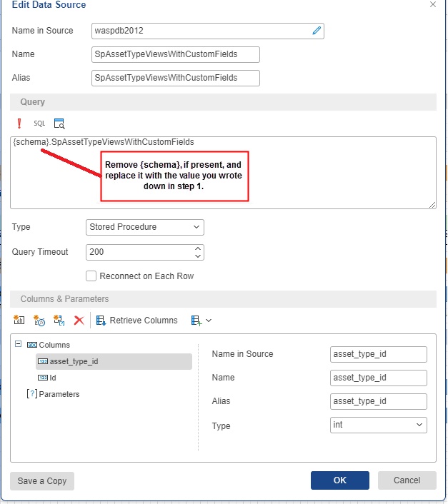This screenshot has height=504, width=448.
Task: Click the New Parameter icon
Action: [59, 321]
